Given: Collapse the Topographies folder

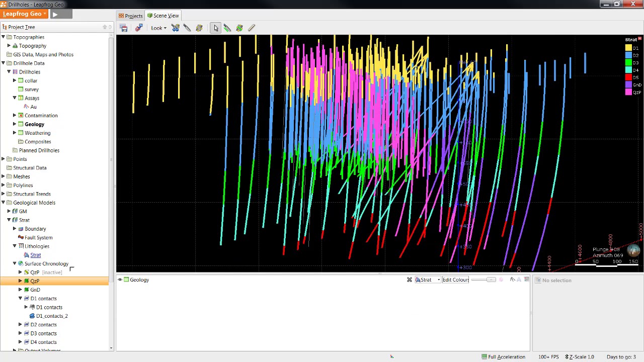Looking at the screenshot, I should tap(3, 37).
